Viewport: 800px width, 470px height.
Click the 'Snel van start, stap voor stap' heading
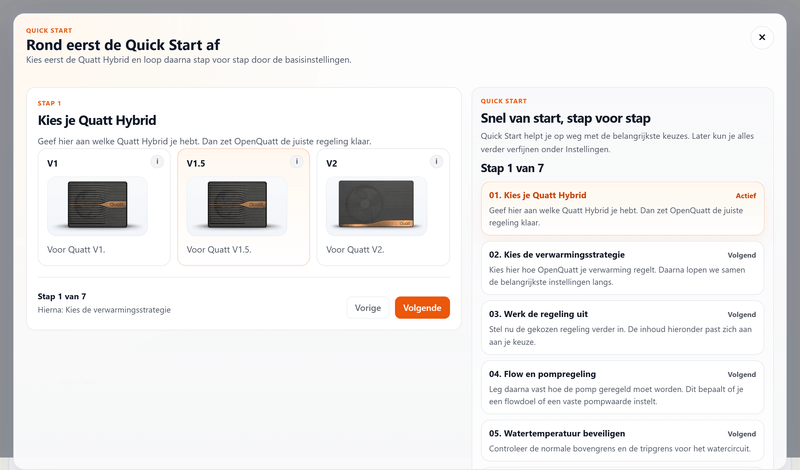pos(565,118)
